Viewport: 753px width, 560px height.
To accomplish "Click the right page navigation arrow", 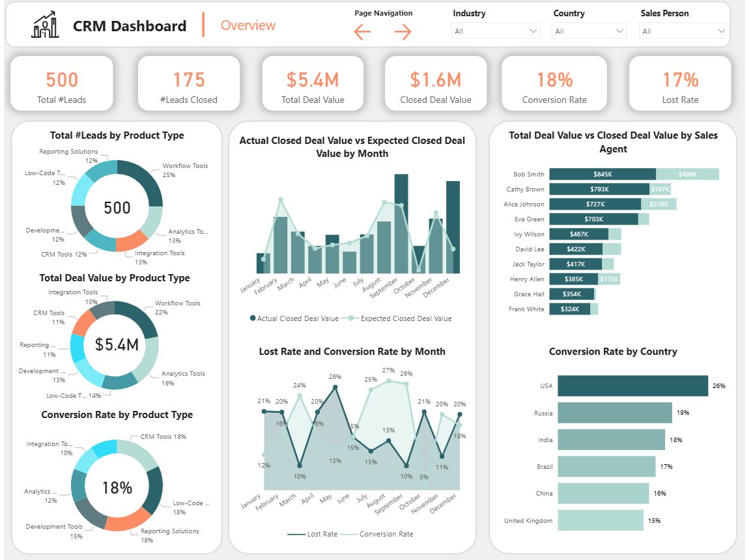I will point(403,31).
